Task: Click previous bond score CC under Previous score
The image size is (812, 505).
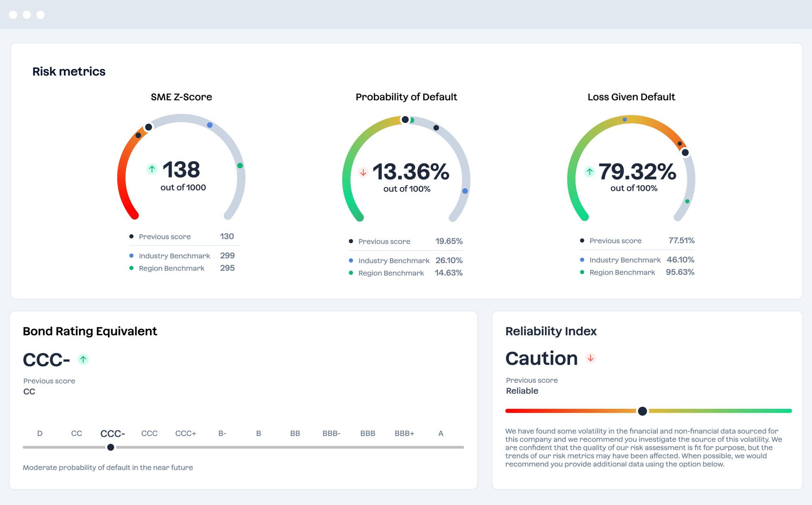Action: point(29,392)
